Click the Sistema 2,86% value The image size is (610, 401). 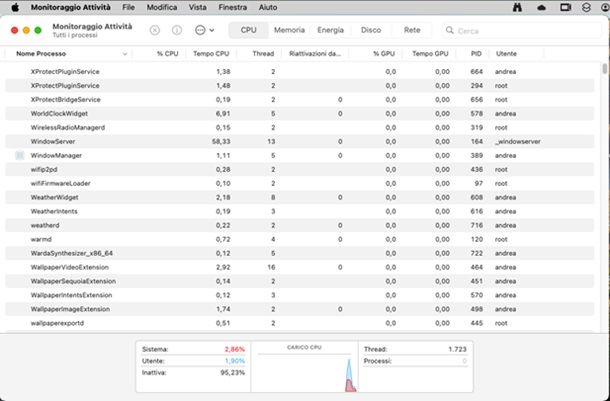click(235, 349)
